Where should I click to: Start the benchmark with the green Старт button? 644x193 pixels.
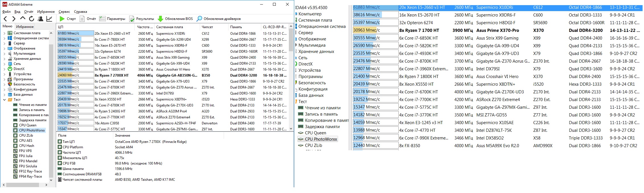tap(68, 19)
